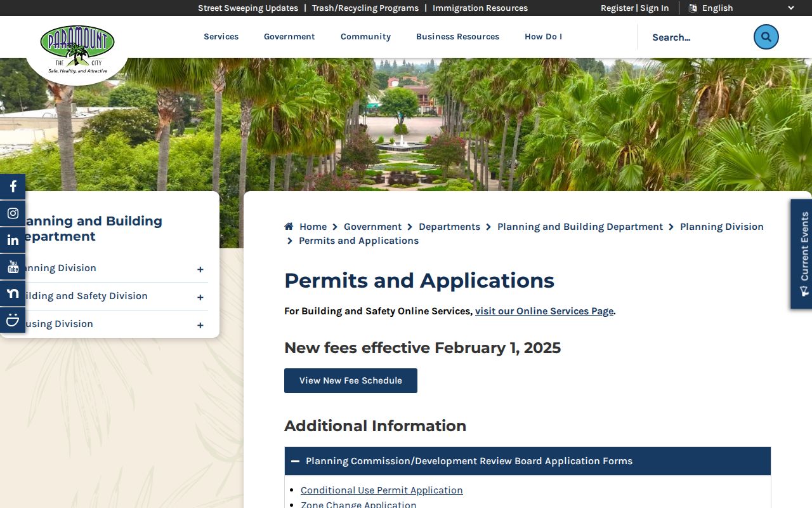Click the smiley face icon in social sidebar

coord(13,320)
